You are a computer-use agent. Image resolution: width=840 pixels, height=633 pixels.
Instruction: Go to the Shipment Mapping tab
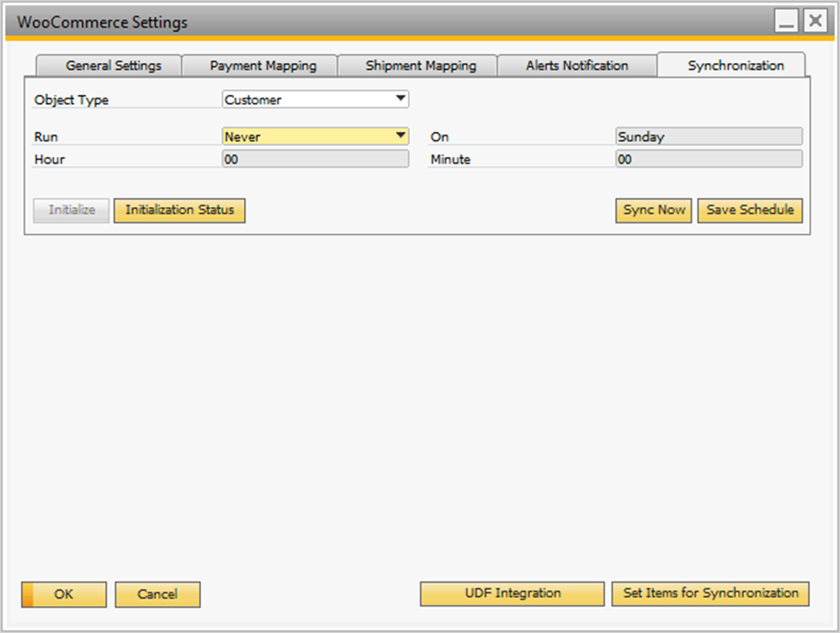(420, 66)
